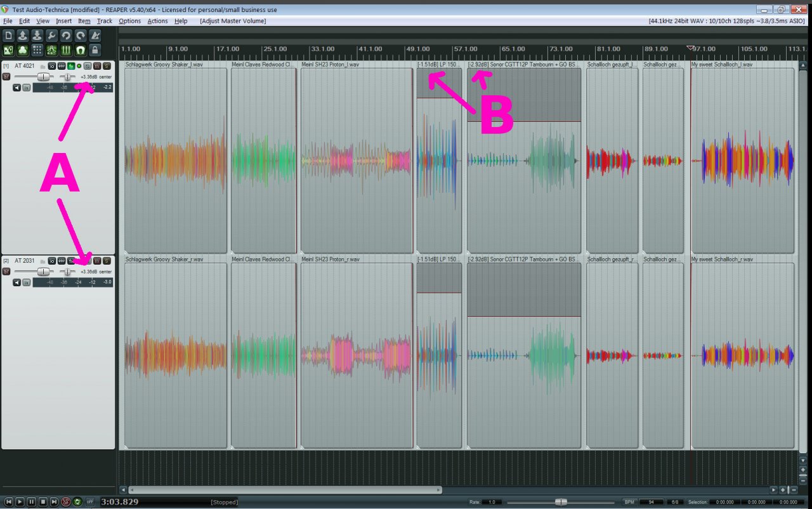Click the AT 2031 track name
The image size is (812, 509).
click(26, 261)
